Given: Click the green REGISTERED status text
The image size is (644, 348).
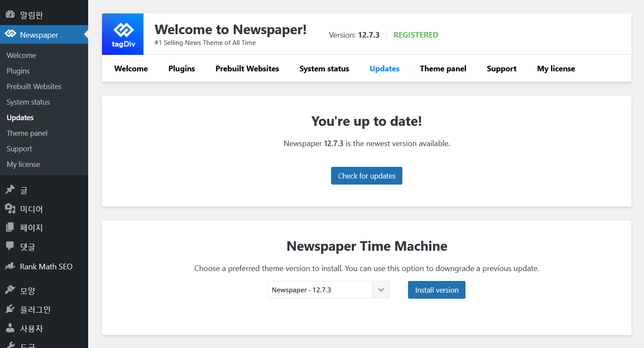Looking at the screenshot, I should pyautogui.click(x=416, y=35).
